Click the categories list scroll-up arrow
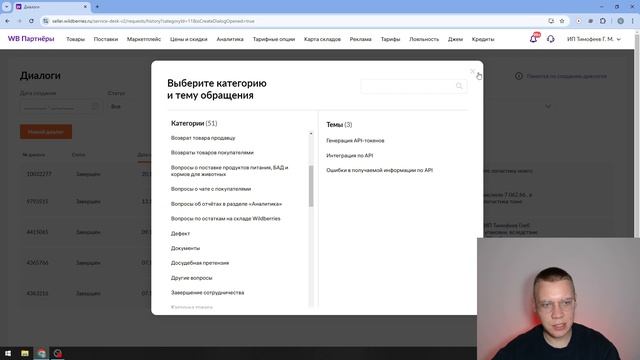 point(311,133)
